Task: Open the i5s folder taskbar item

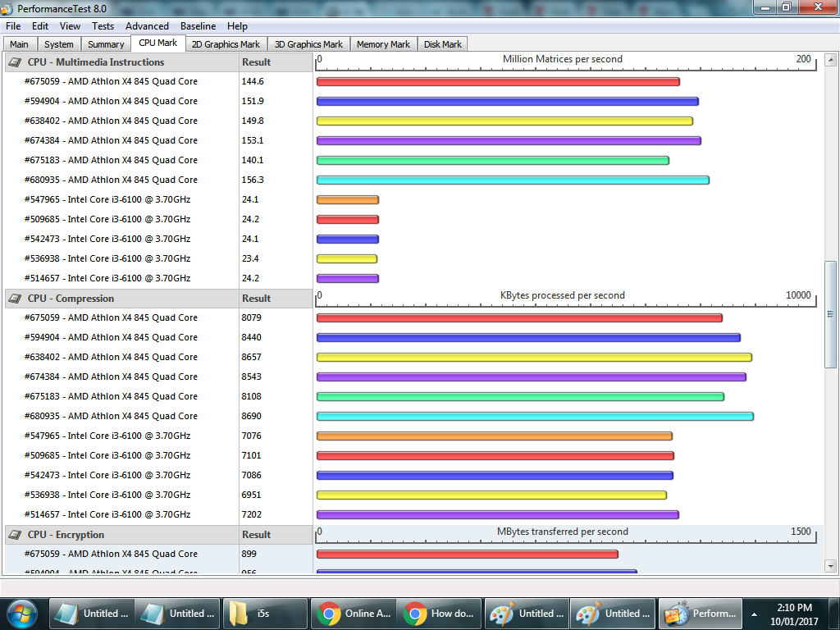Action: tap(265, 614)
